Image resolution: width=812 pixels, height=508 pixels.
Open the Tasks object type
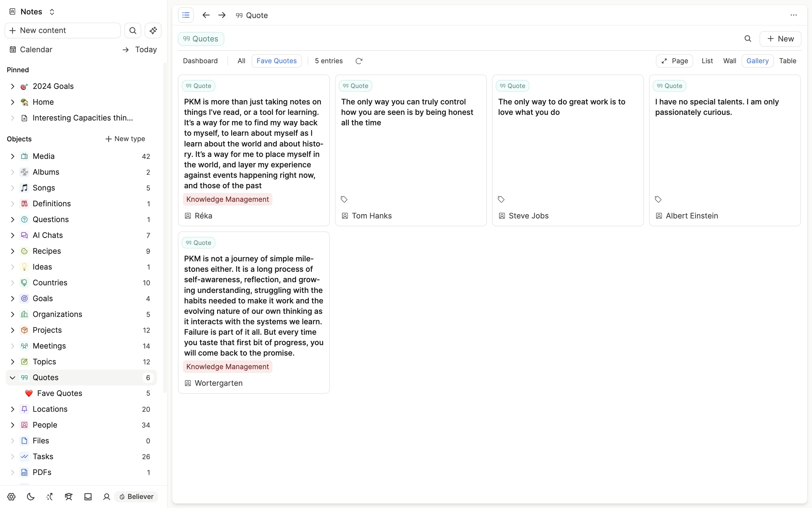81,456
